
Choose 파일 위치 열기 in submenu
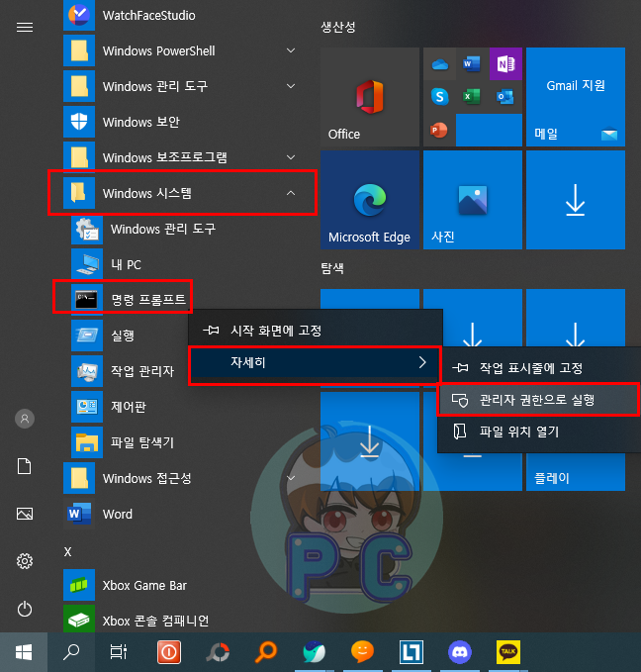539,432
